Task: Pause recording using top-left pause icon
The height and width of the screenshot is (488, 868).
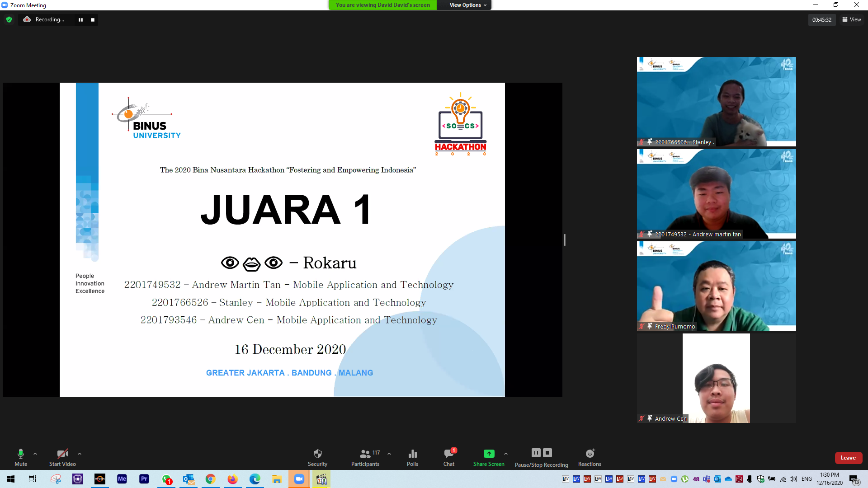Action: pyautogui.click(x=80, y=19)
